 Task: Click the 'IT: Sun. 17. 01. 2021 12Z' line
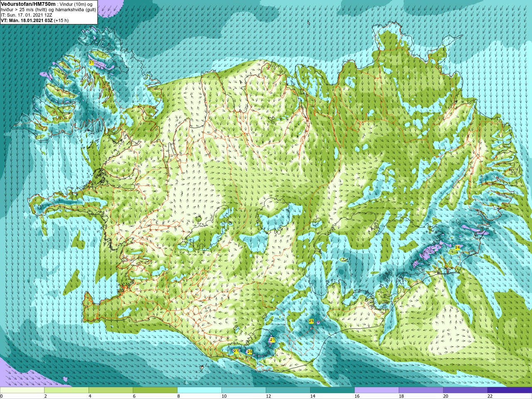(27, 15)
